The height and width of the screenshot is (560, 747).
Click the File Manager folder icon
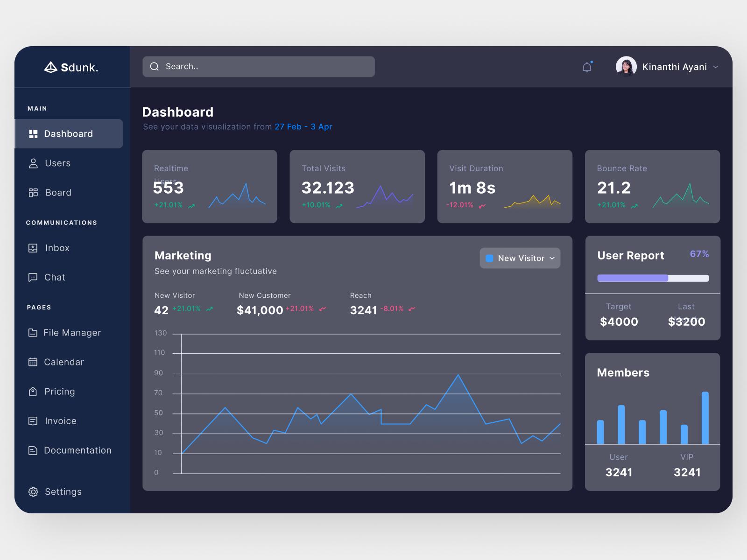(x=33, y=333)
